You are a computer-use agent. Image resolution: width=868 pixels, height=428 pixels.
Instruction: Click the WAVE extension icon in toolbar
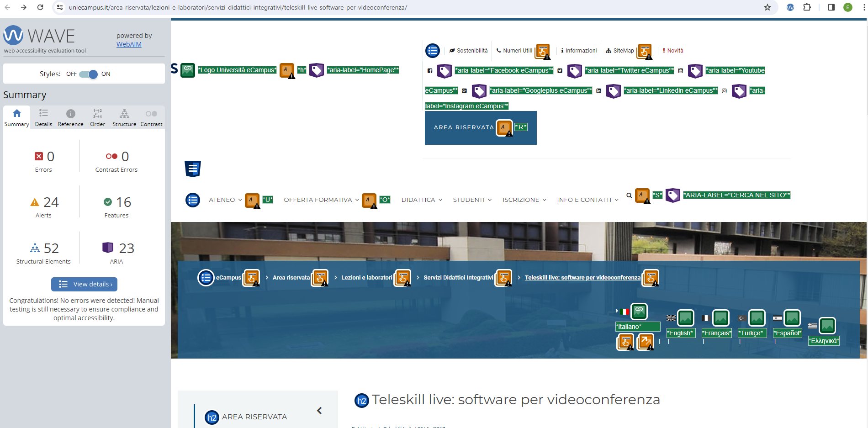(x=790, y=7)
